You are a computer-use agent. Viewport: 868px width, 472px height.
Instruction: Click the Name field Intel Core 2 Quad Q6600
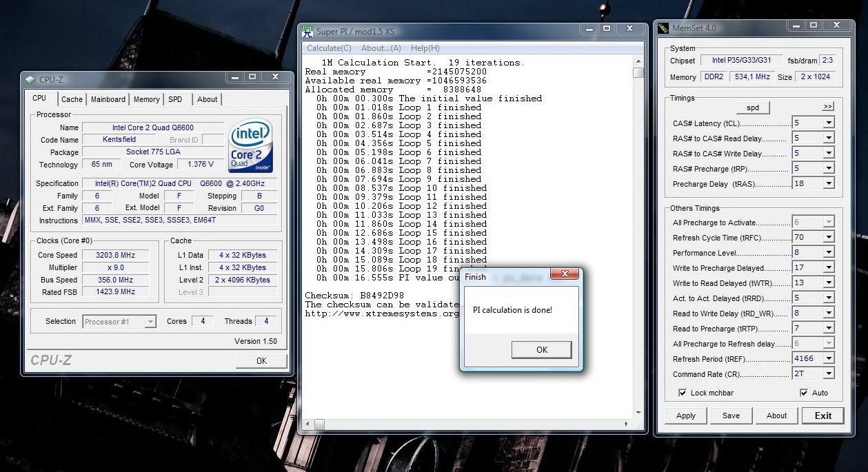152,127
